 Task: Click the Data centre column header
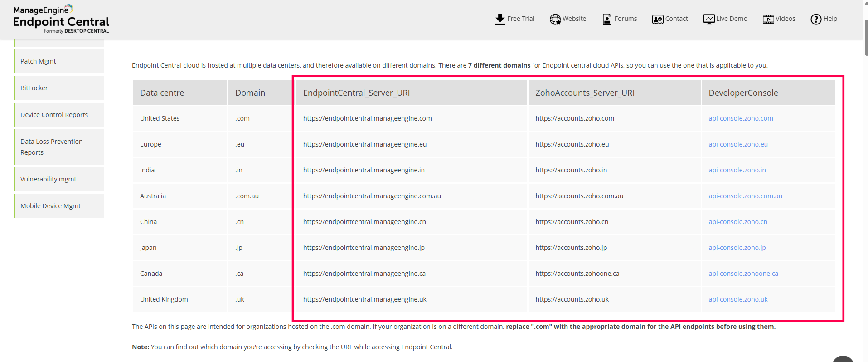[180, 93]
